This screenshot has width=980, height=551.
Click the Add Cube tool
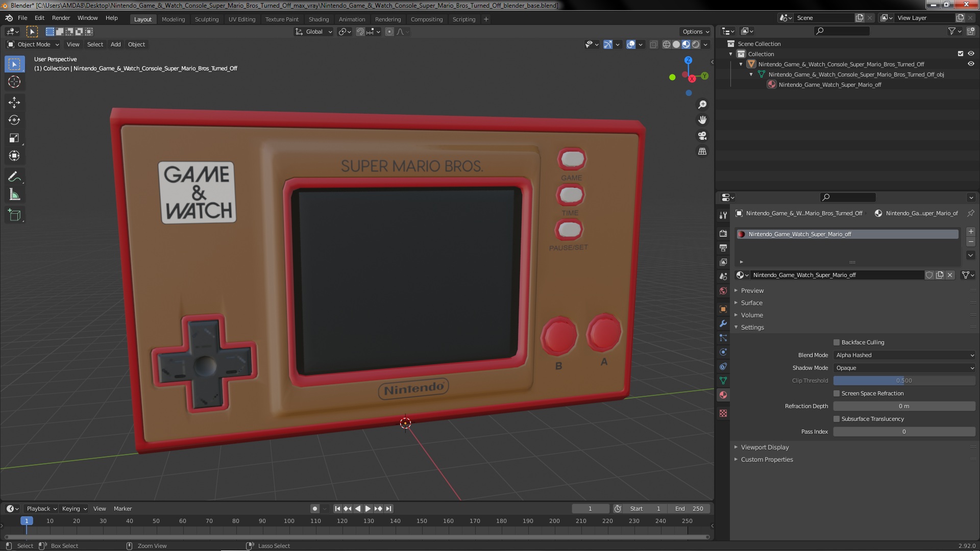14,215
